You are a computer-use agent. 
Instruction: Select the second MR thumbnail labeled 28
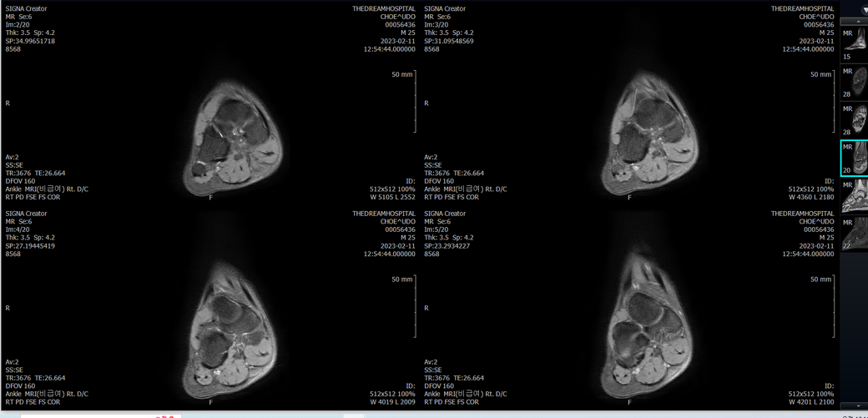pyautogui.click(x=854, y=120)
